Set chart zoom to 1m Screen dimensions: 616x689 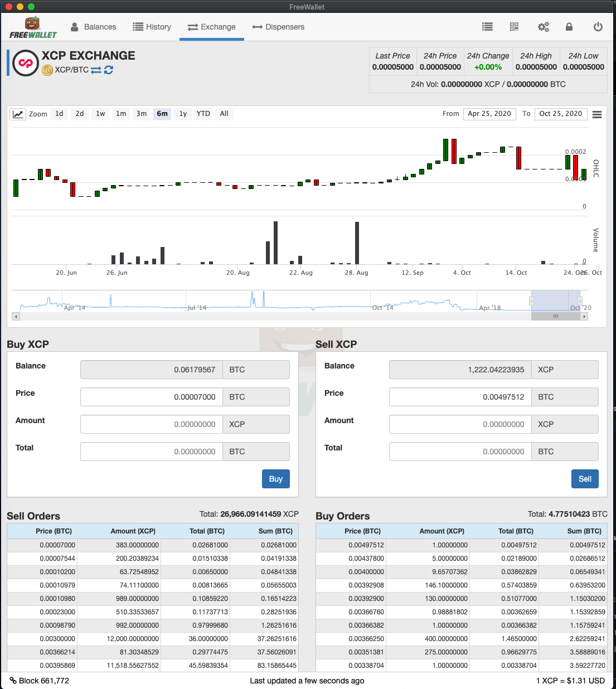pyautogui.click(x=121, y=114)
